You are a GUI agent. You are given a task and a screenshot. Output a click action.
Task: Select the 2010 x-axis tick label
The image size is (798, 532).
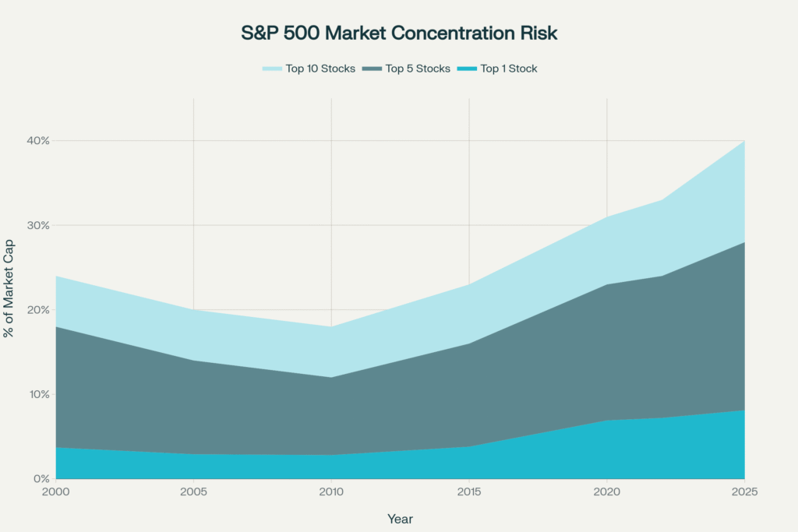coord(331,492)
